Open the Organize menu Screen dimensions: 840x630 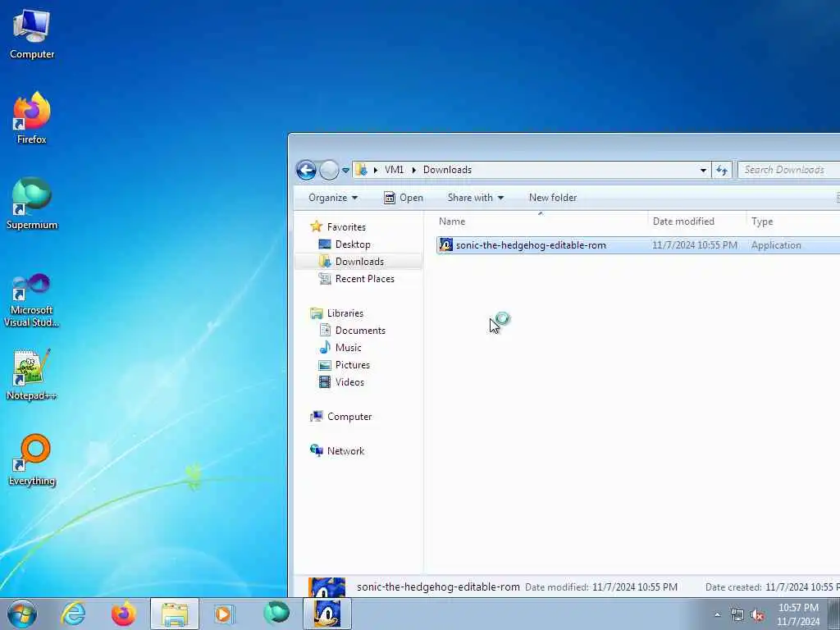(333, 198)
